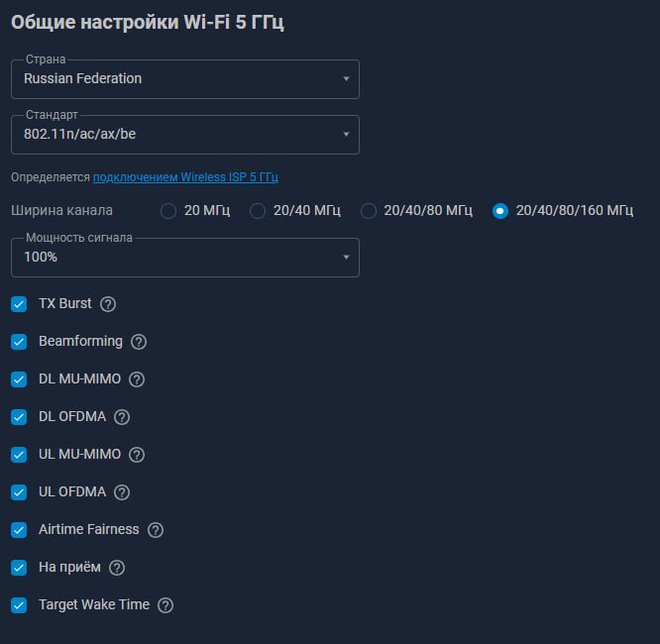Click Airtime Fairness help question mark
660x644 pixels.
pos(156,530)
